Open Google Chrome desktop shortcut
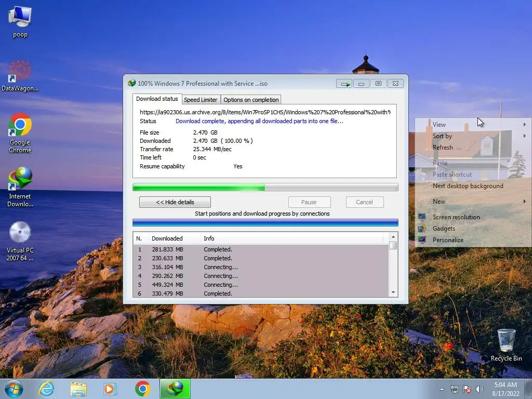The height and width of the screenshot is (399, 532). [x=20, y=133]
